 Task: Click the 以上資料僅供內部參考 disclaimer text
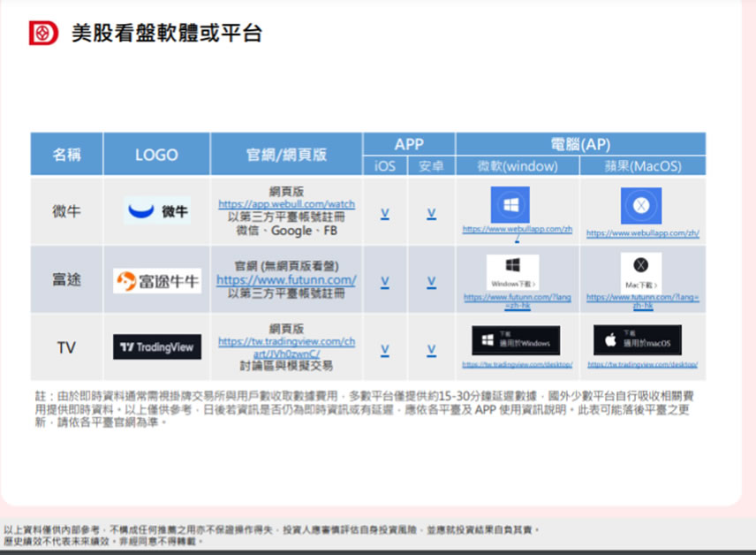click(x=271, y=536)
